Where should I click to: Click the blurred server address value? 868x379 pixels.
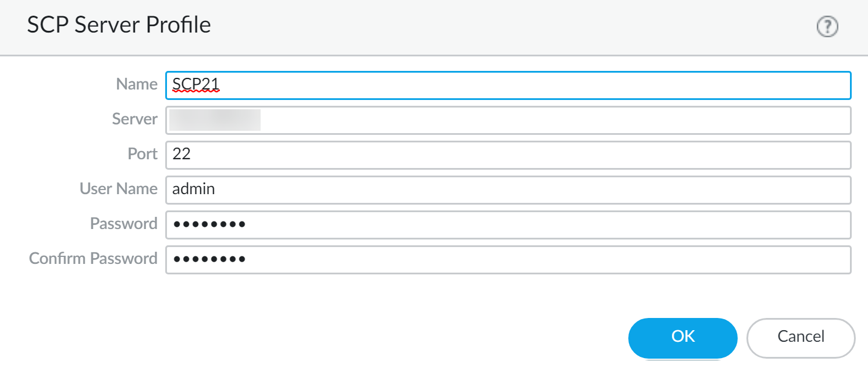coord(215,120)
